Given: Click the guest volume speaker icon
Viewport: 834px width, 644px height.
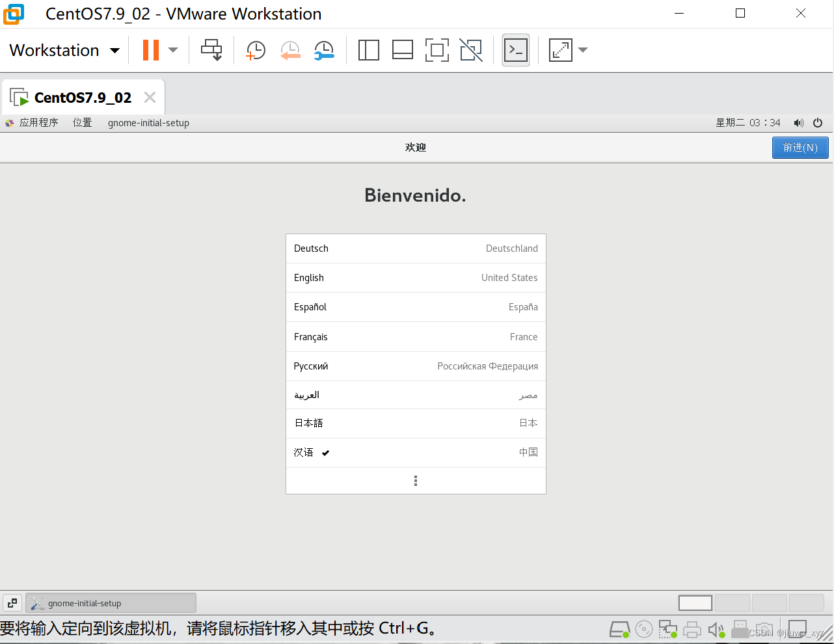Looking at the screenshot, I should click(799, 122).
